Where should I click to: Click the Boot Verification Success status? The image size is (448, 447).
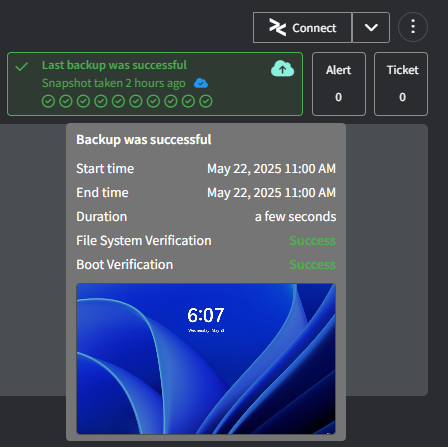(312, 265)
